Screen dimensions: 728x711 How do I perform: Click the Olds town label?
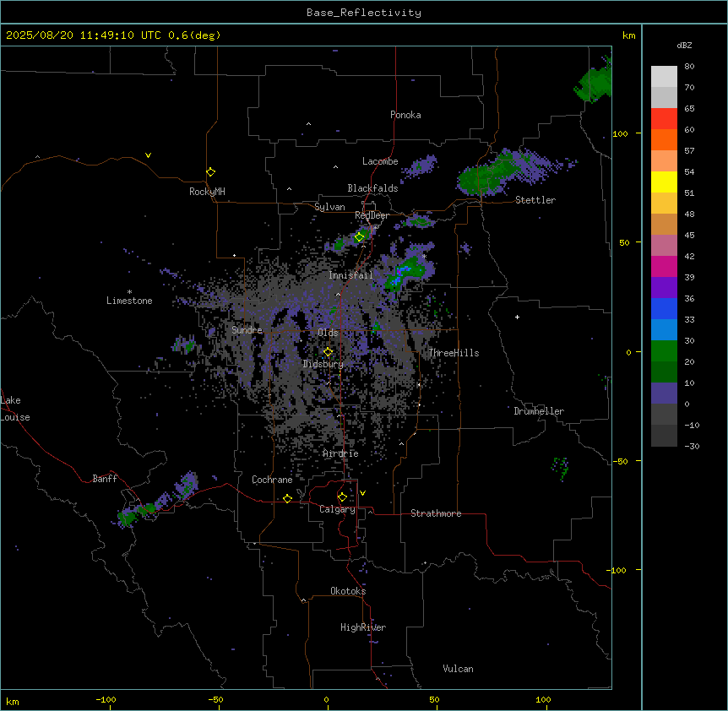pos(328,333)
